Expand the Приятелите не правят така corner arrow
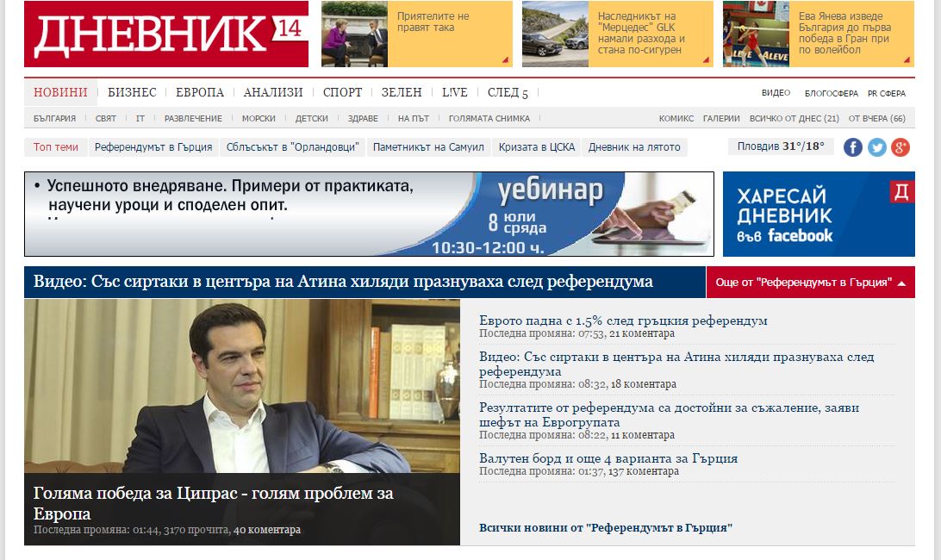This screenshot has height=560, width=941. (505, 60)
